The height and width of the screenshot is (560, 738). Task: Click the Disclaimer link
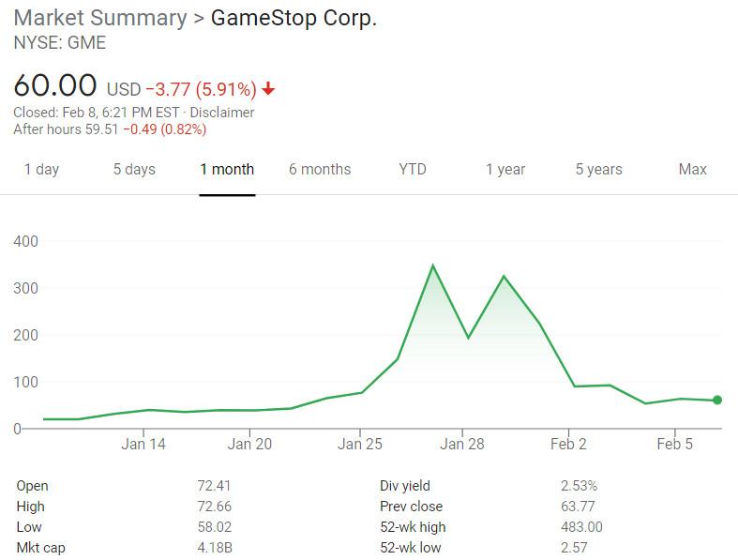pos(222,113)
